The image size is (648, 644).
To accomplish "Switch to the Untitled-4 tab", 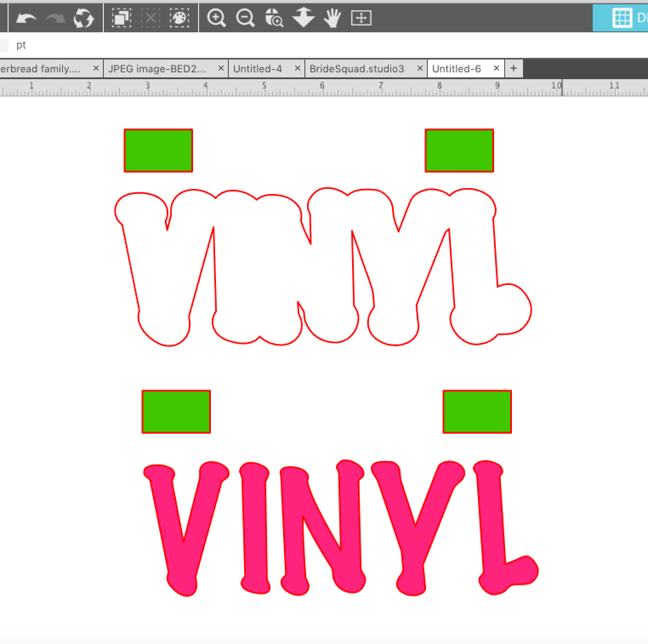I will 259,68.
